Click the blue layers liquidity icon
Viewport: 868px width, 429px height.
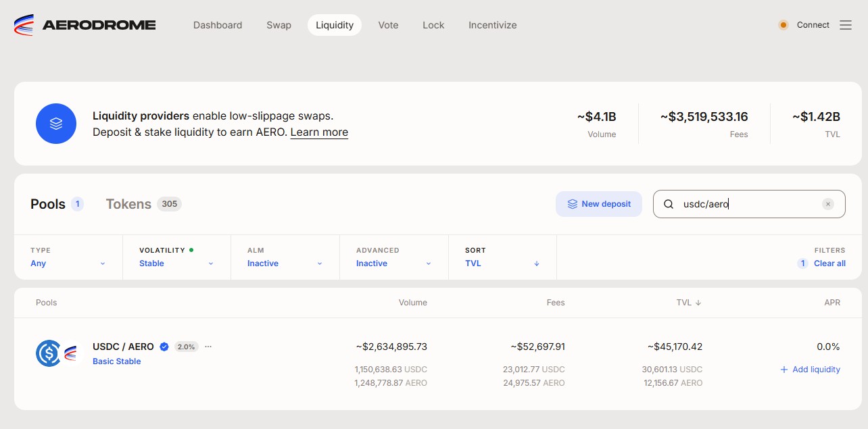56,124
